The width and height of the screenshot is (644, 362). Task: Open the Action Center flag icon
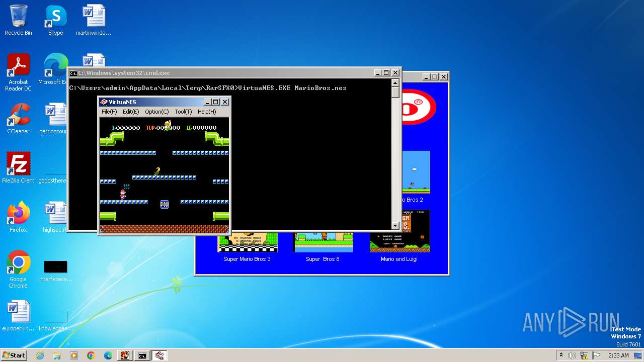(596, 355)
